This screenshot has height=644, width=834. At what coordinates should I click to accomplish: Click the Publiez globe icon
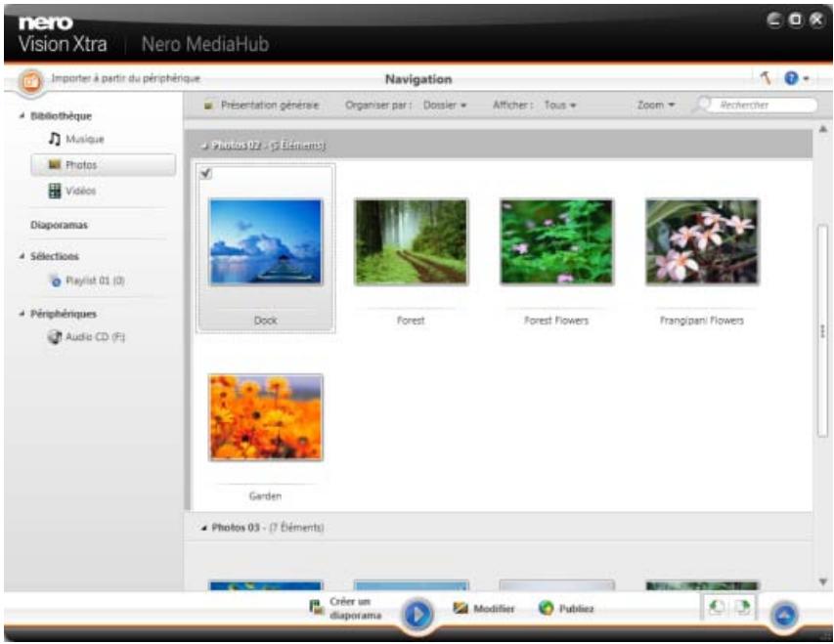546,608
